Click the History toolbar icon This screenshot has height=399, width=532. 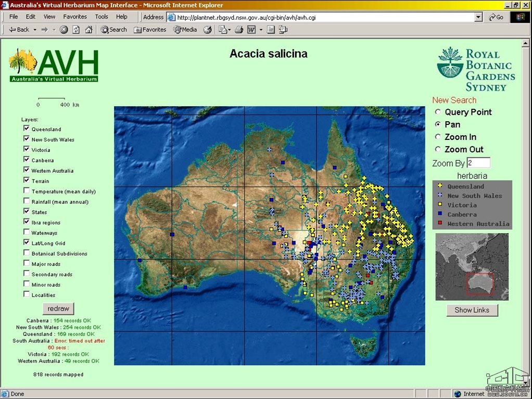click(207, 30)
